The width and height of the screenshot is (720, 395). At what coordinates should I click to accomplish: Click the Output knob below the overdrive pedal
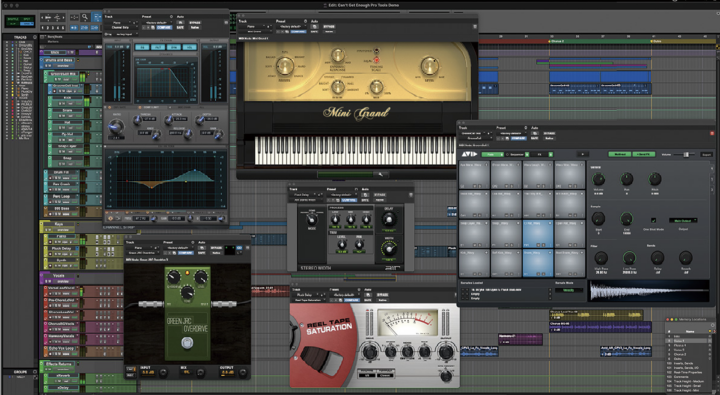242,373
